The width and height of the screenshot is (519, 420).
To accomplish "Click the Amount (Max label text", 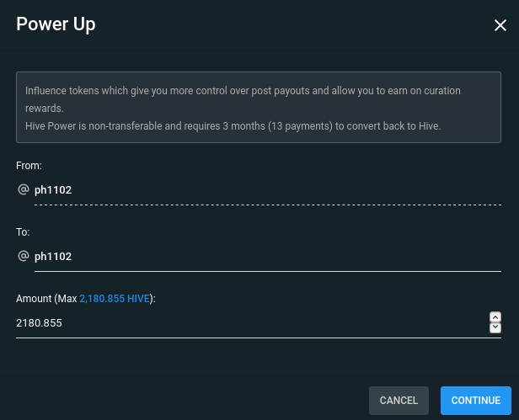I will (x=46, y=299).
